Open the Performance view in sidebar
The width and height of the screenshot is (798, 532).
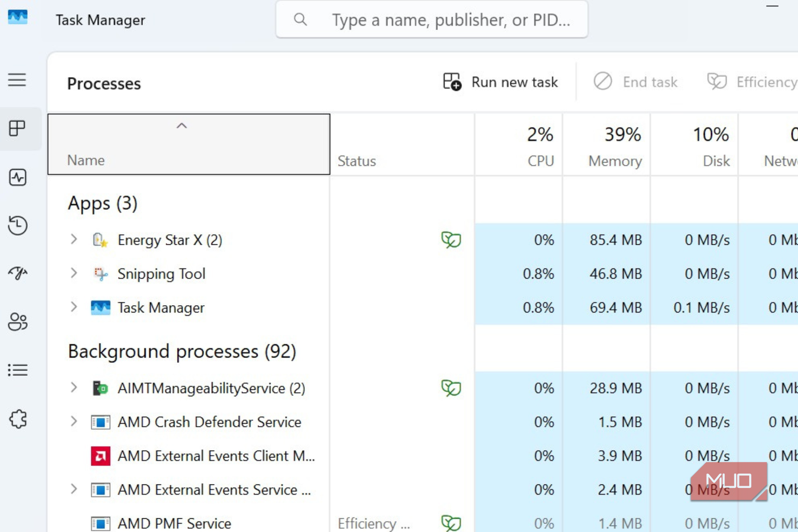click(x=17, y=177)
